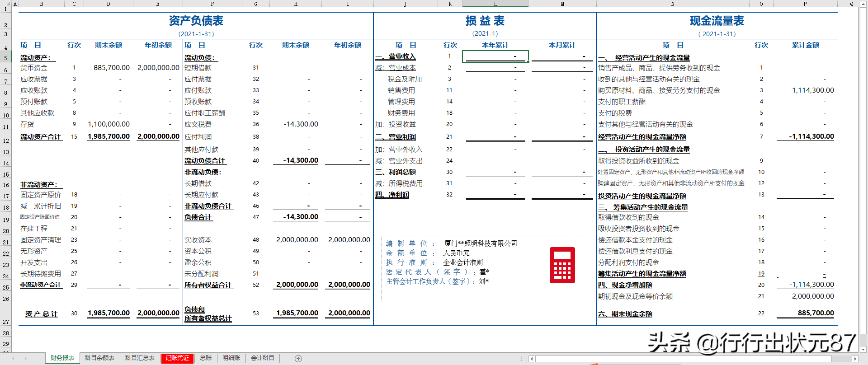
Task: Select the red 记账凭证 sheet tab
Action: point(177,358)
